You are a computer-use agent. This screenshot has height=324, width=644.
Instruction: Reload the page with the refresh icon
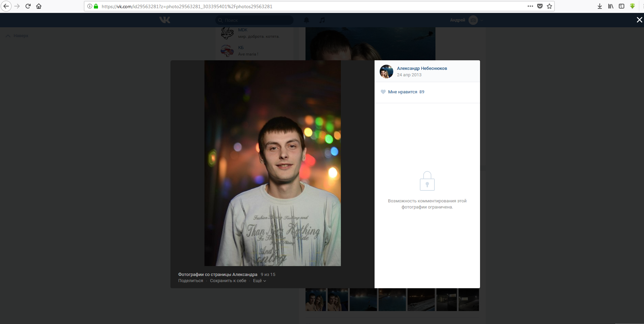(x=28, y=6)
